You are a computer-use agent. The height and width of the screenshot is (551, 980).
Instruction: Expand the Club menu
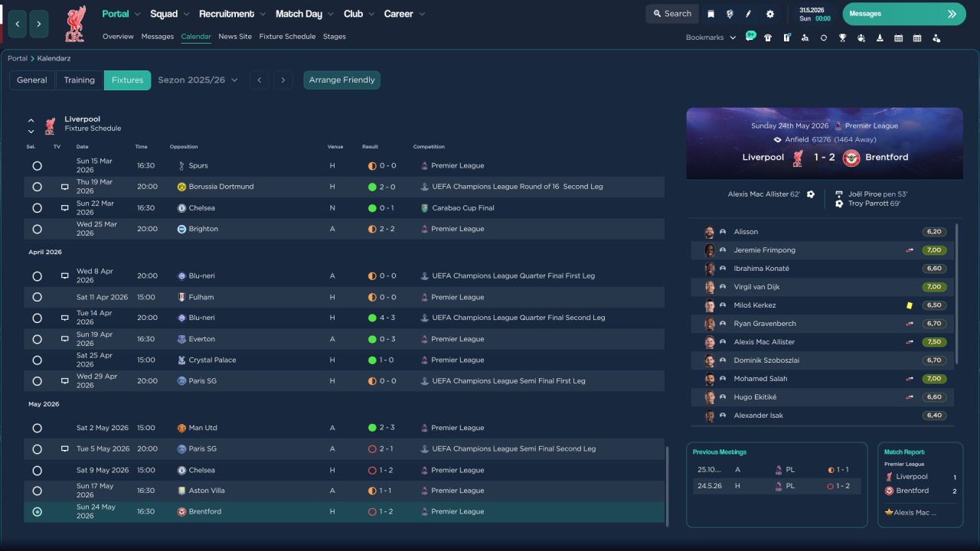(x=359, y=14)
